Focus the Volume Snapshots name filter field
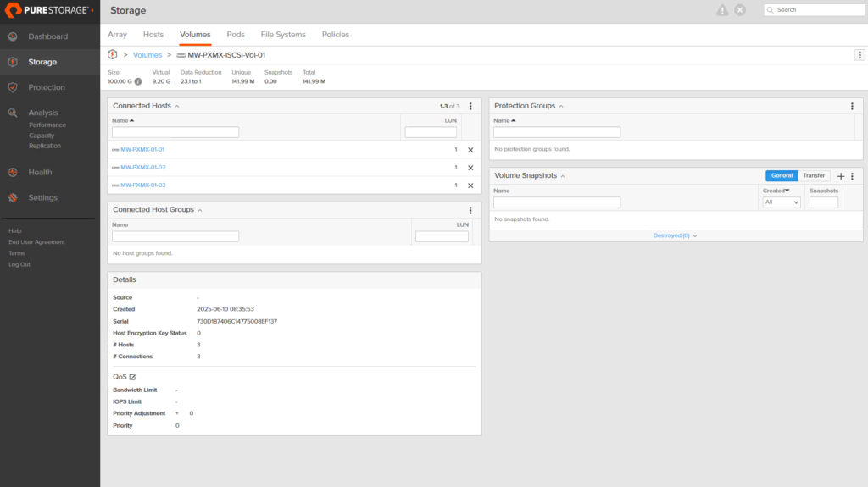The height and width of the screenshot is (487, 868). (557, 202)
